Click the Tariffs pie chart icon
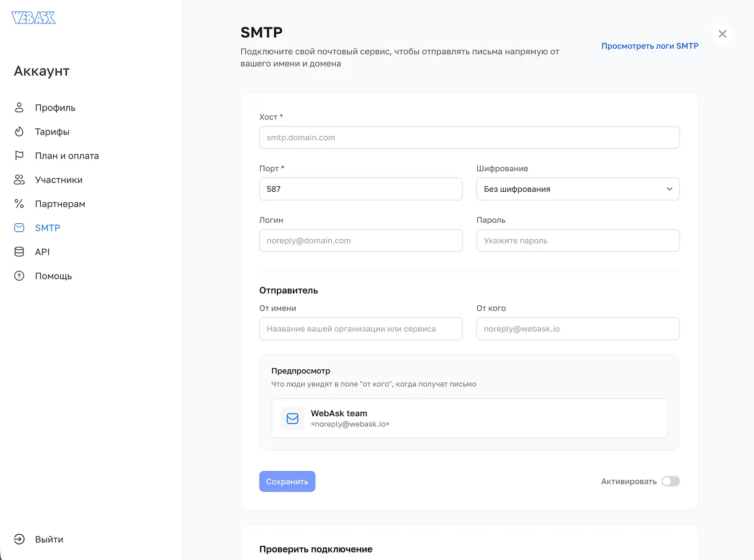This screenshot has height=560, width=754. (19, 132)
